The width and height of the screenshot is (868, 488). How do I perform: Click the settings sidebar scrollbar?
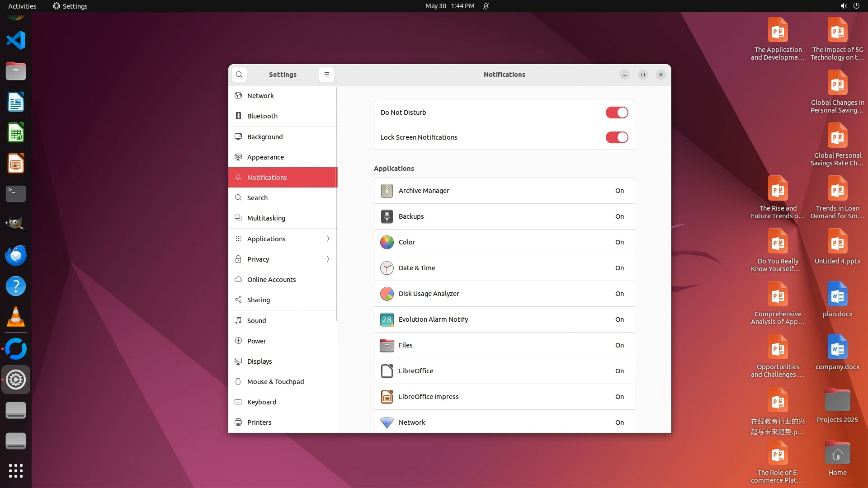(336, 203)
